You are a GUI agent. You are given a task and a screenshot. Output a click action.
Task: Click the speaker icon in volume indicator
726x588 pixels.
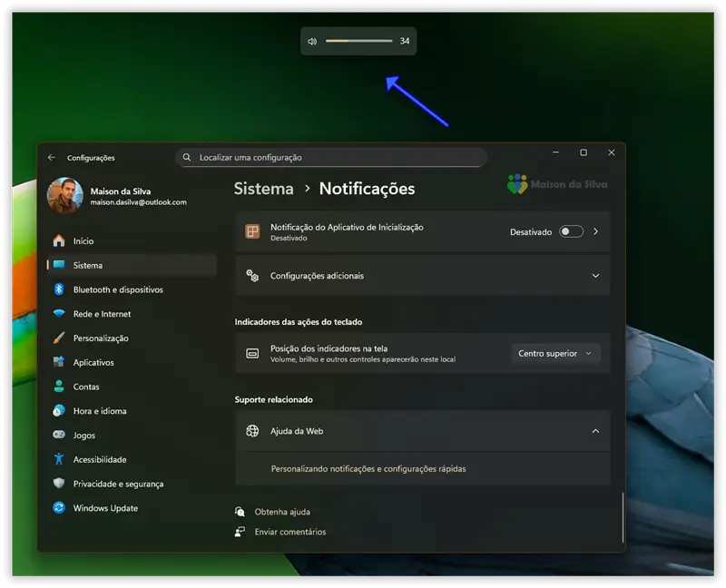(x=312, y=41)
